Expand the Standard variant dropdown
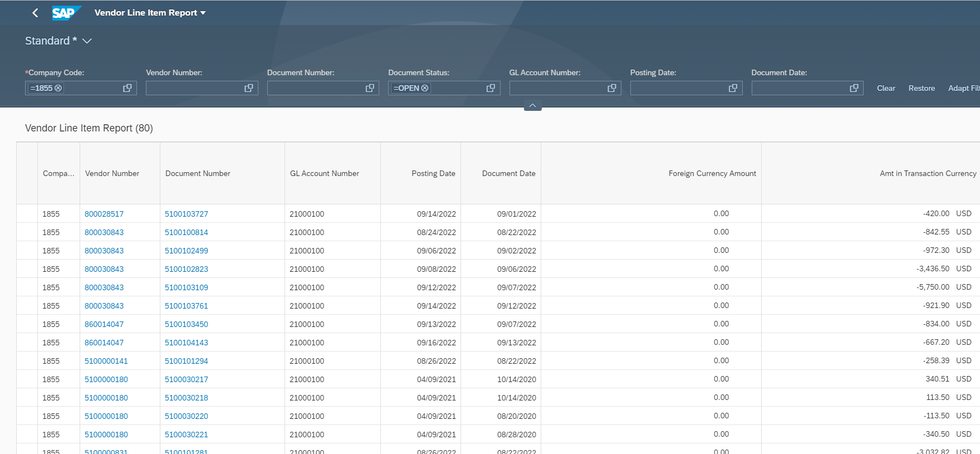This screenshot has height=454, width=980. 87,41
